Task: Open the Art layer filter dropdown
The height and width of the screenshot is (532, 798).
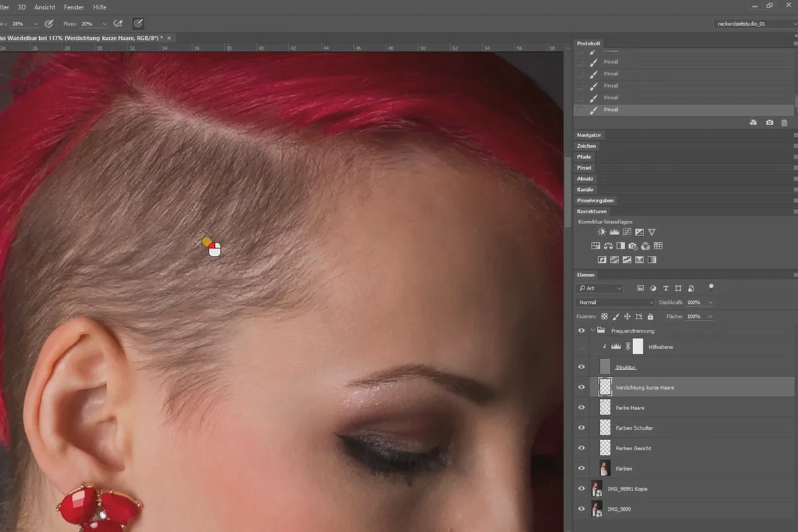Action: (x=600, y=289)
